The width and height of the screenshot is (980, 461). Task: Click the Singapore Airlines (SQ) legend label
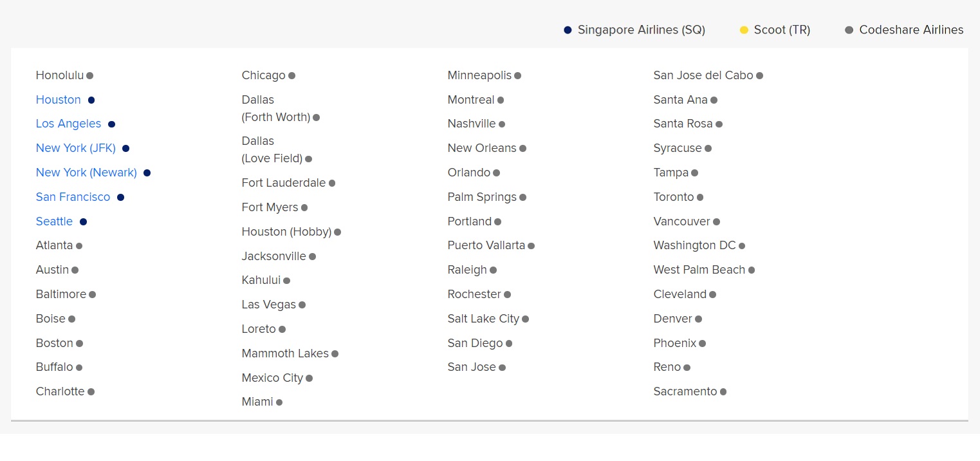pyautogui.click(x=641, y=30)
